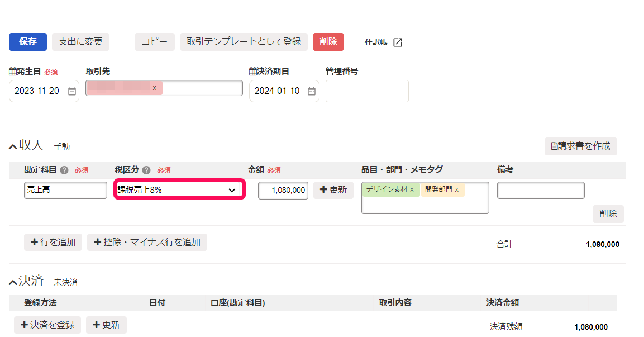The width and height of the screenshot is (644, 337).
Task: Click the red 削除 button in the top toolbar
Action: [328, 41]
